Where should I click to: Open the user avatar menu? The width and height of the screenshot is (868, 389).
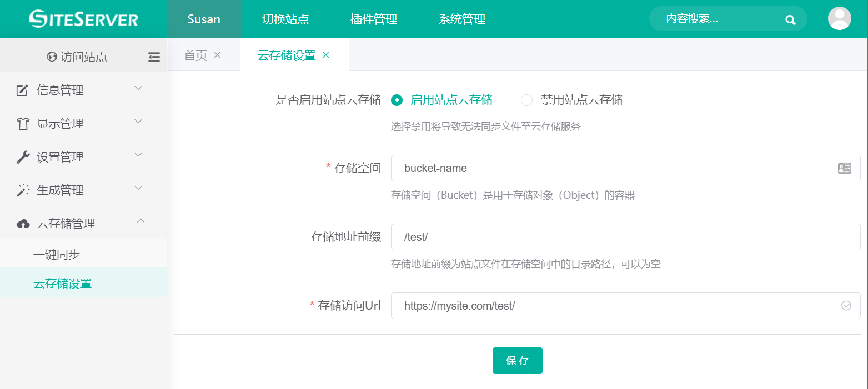pos(839,19)
